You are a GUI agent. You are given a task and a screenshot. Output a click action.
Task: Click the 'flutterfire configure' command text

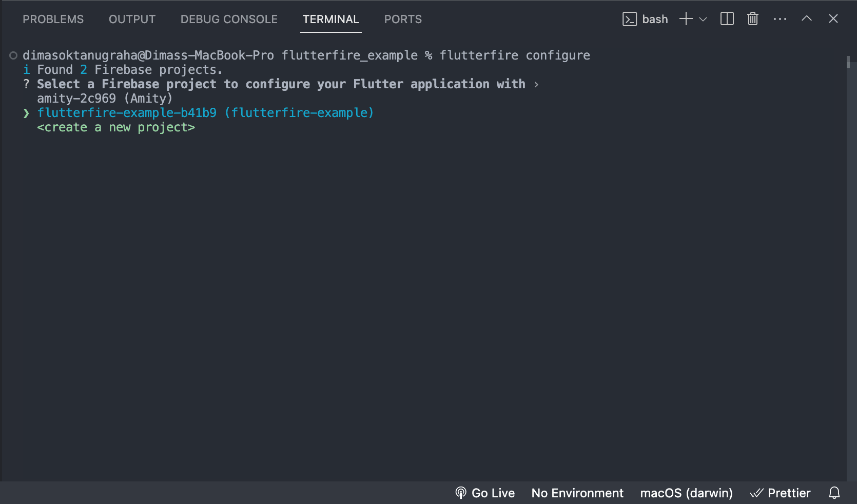point(515,55)
